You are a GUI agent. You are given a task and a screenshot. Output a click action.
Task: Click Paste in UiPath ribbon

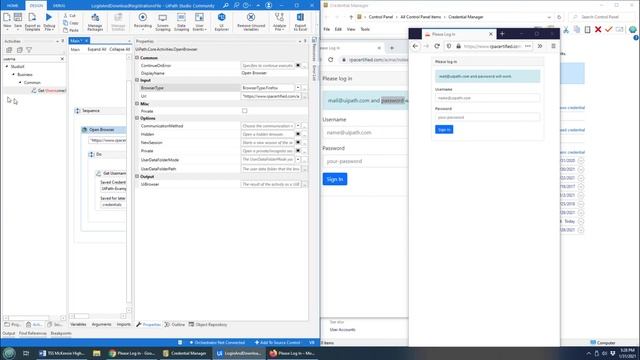pos(71,30)
